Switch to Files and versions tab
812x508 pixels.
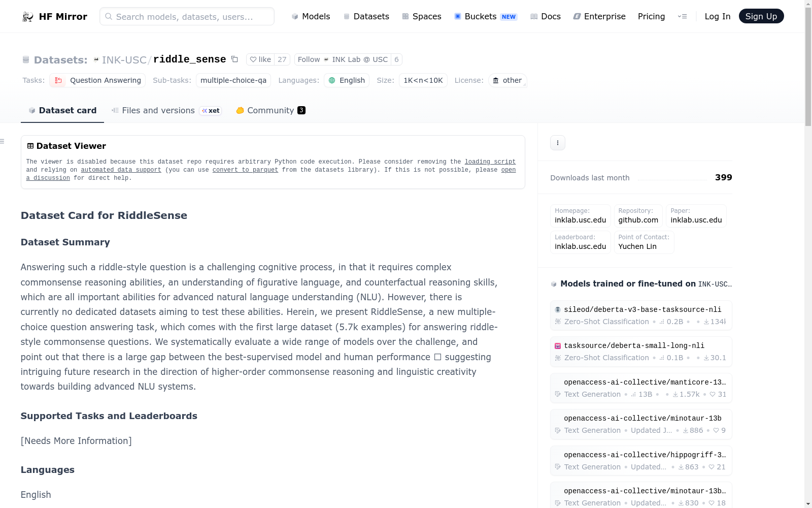point(166,110)
